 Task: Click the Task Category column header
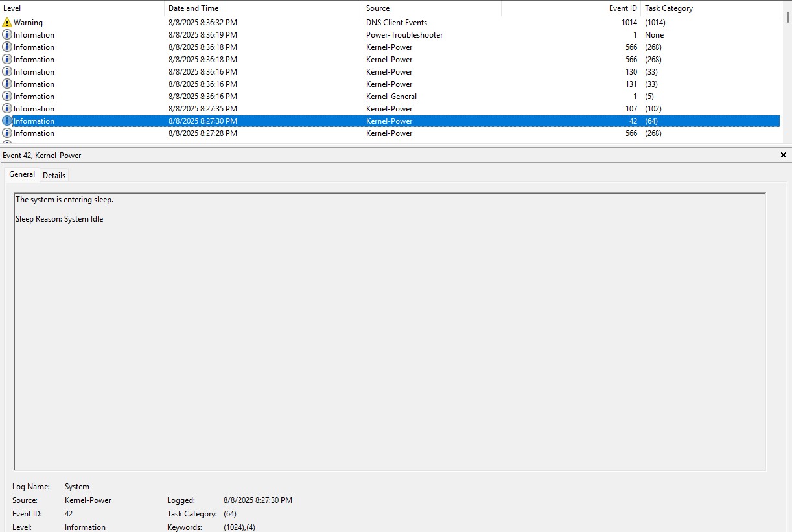[x=668, y=8]
